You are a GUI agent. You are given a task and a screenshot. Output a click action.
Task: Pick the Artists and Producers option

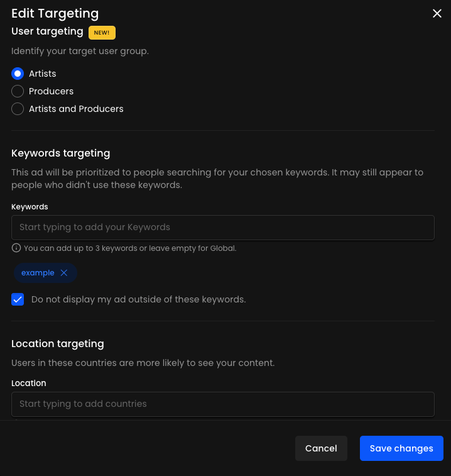point(18,109)
